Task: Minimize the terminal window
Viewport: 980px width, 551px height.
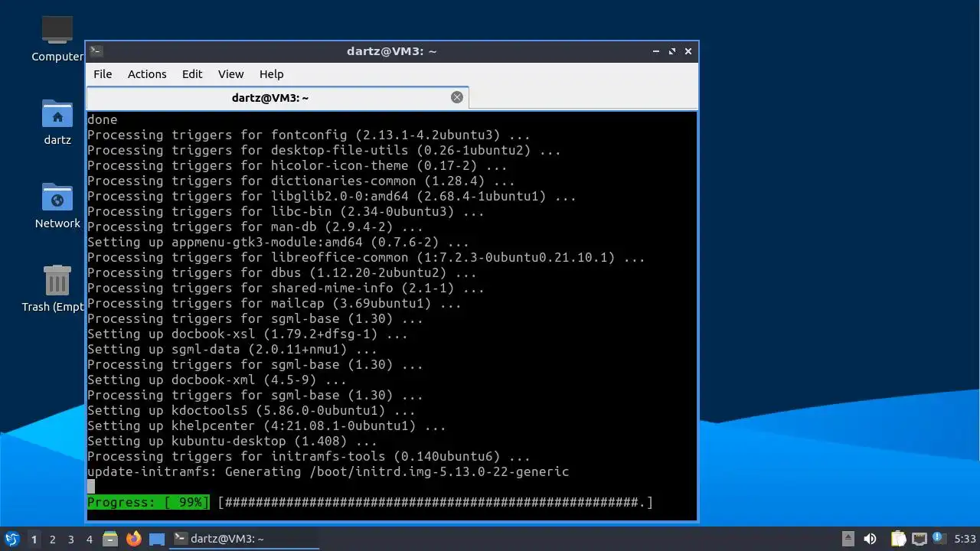Action: (x=656, y=51)
